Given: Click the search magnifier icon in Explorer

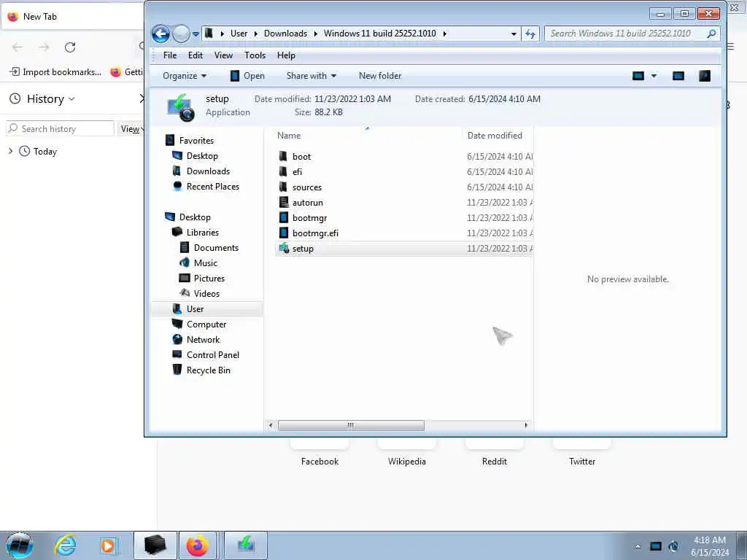Looking at the screenshot, I should click(711, 34).
